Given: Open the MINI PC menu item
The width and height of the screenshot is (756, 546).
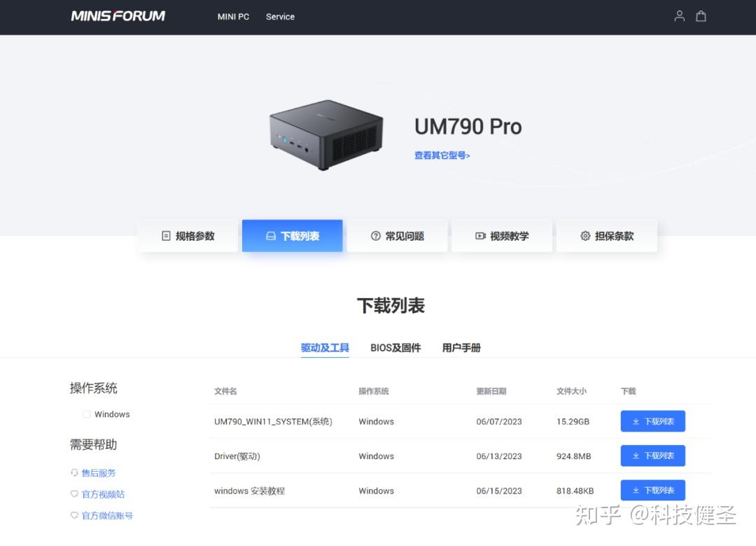Looking at the screenshot, I should (x=233, y=17).
